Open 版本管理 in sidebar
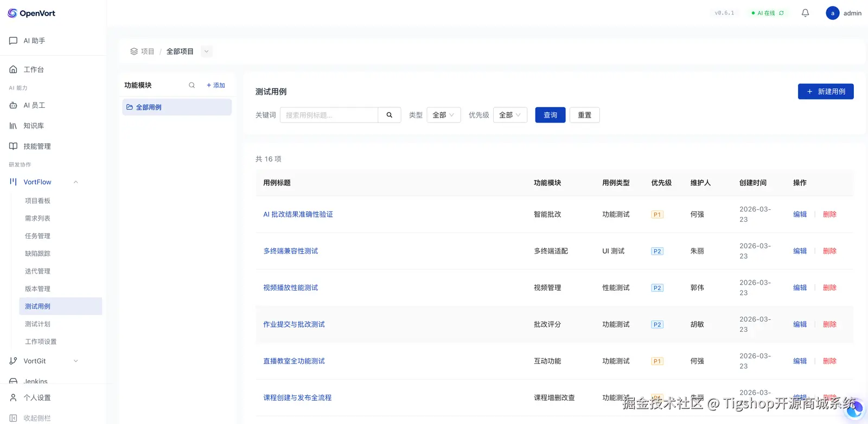 point(37,289)
